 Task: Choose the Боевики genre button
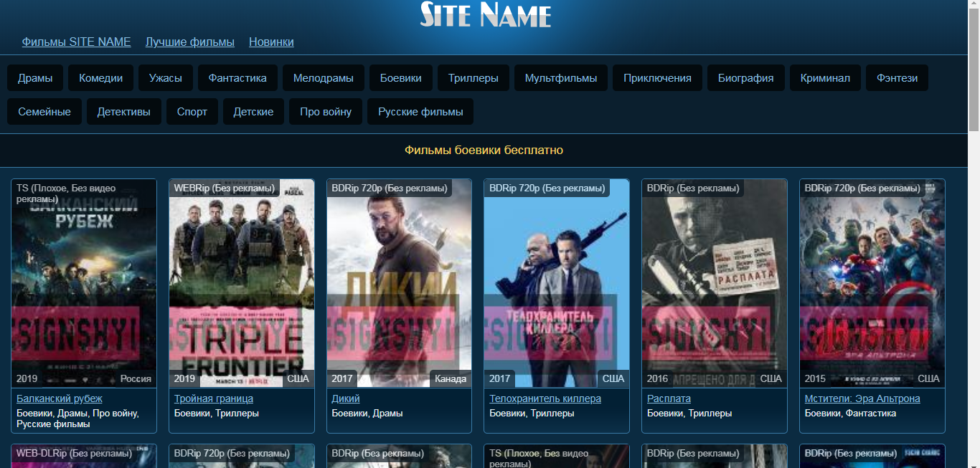click(401, 78)
